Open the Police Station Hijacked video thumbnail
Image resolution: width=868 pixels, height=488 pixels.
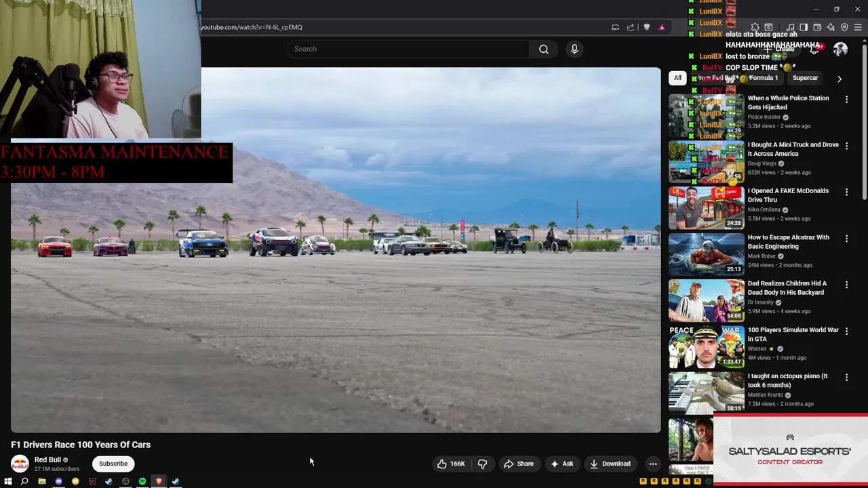pyautogui.click(x=706, y=116)
